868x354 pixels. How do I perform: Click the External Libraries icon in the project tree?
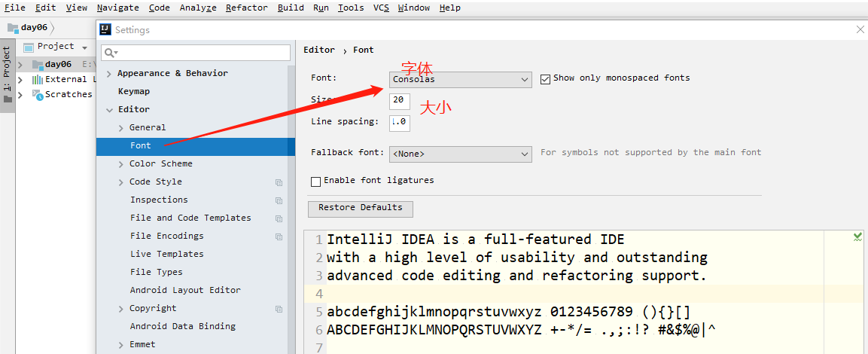point(37,79)
